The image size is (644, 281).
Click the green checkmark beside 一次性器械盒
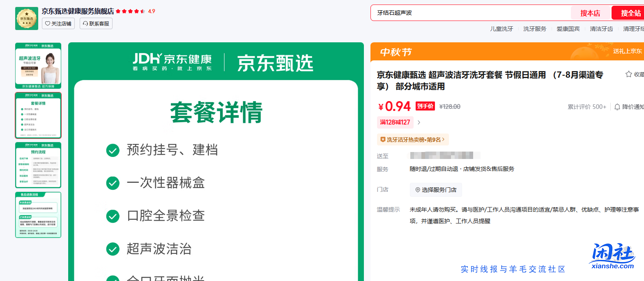coord(113,183)
